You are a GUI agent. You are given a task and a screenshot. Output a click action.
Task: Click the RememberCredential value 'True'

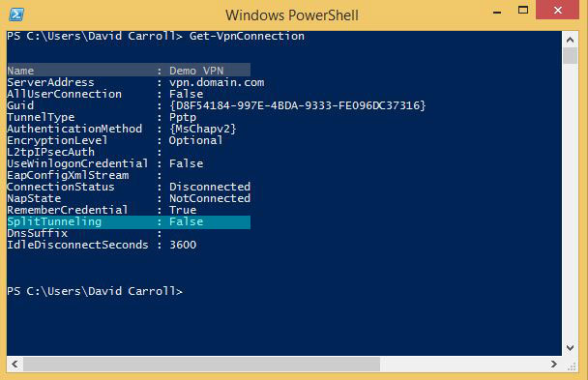pyautogui.click(x=183, y=210)
